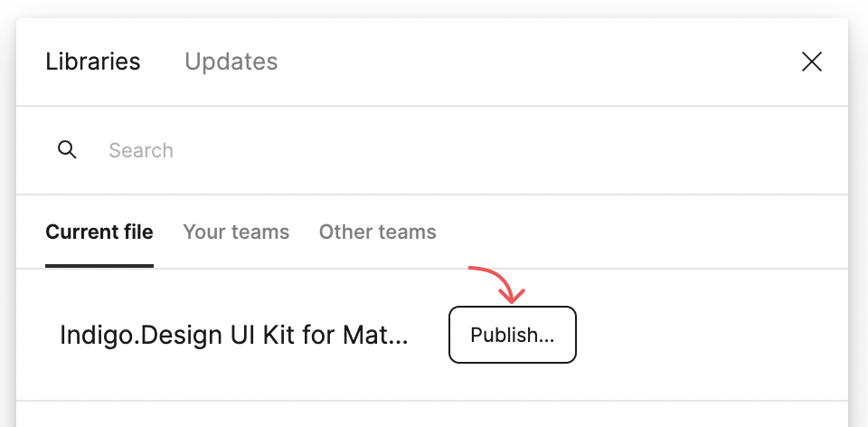The image size is (868, 427).
Task: Select the Indigo.Design UI Kit file name
Action: (x=234, y=335)
